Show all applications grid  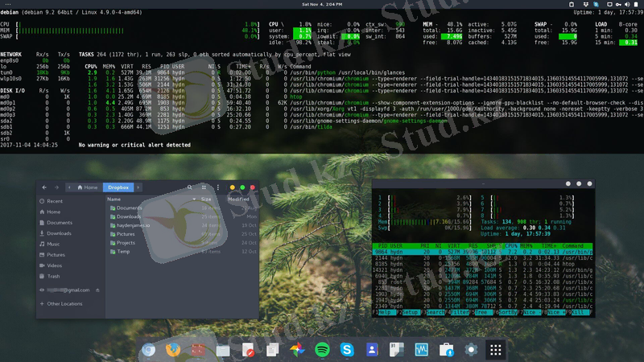coord(496,350)
